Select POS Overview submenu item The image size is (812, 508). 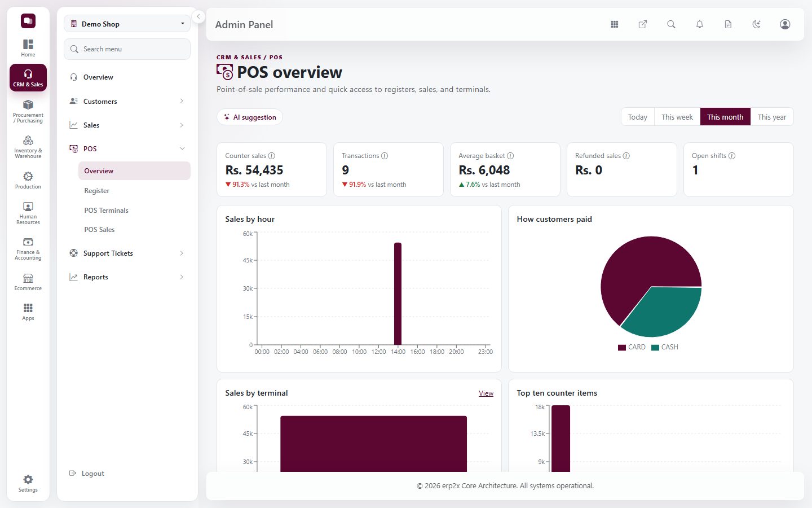(x=134, y=171)
